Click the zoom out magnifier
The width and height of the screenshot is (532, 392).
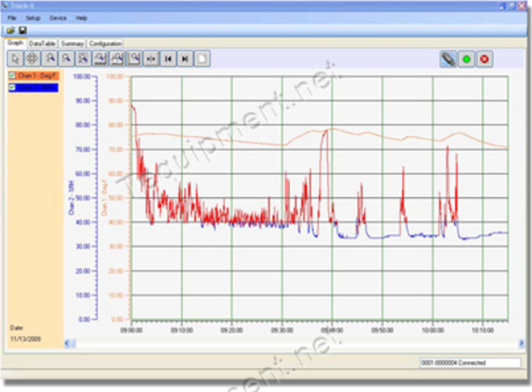(66, 59)
